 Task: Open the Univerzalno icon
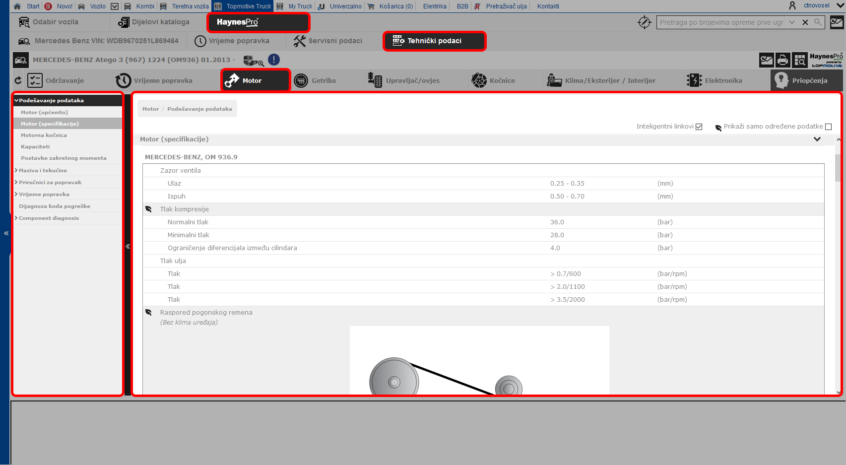(x=321, y=6)
